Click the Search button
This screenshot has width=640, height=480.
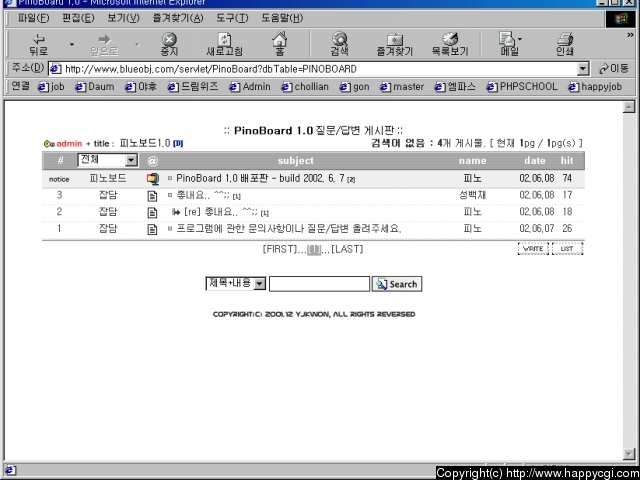click(397, 284)
